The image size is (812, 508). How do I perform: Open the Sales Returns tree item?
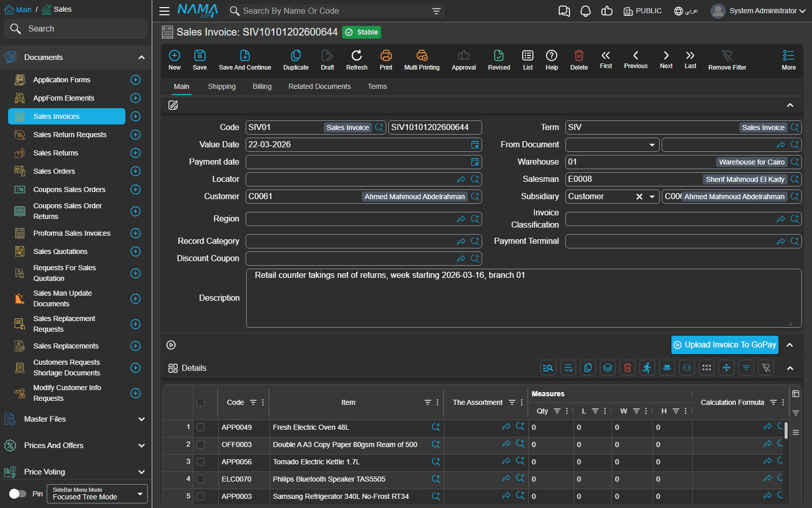tap(56, 153)
